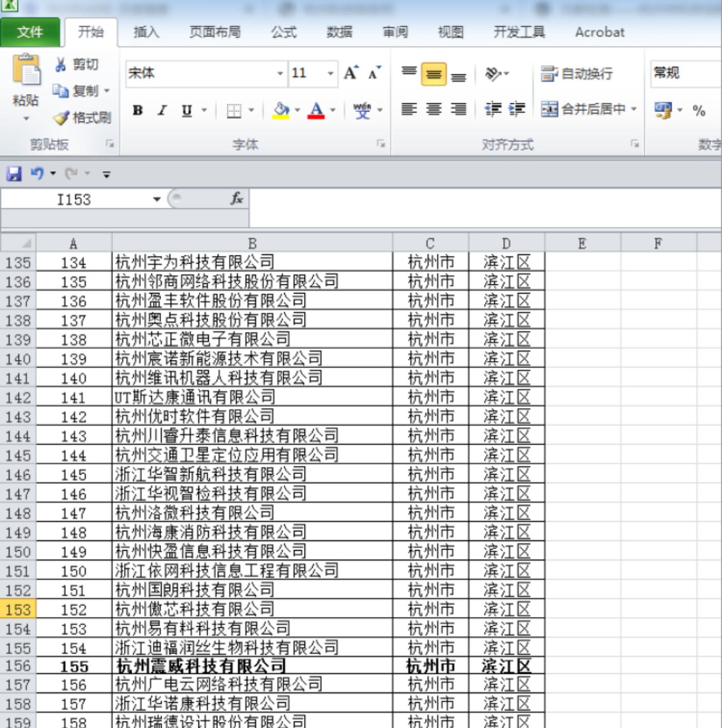Screen dimensions: 722x728
Task: Click the phonetic guide wén icon
Action: (x=362, y=110)
